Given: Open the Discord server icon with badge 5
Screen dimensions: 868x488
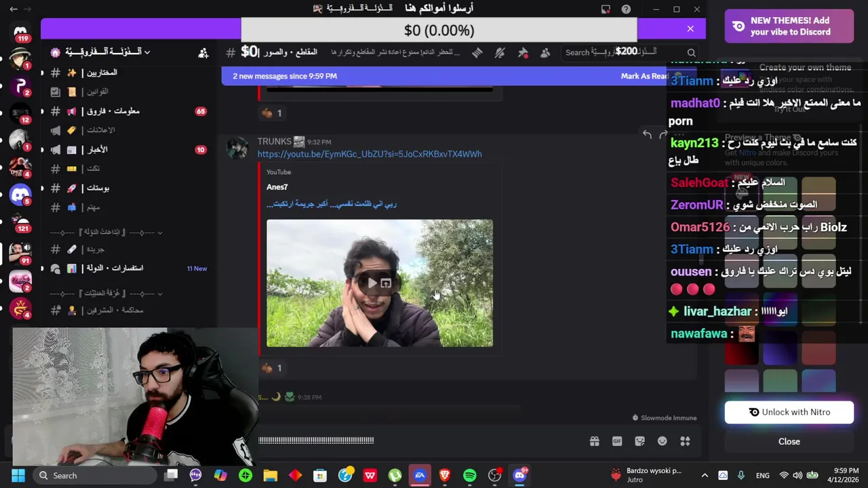Looking at the screenshot, I should pyautogui.click(x=20, y=195).
